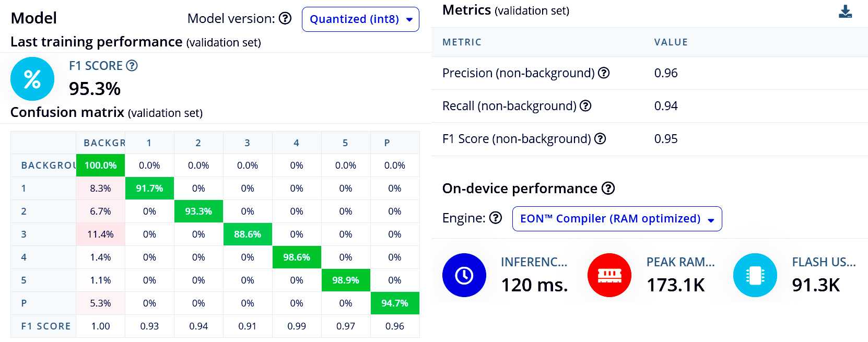Click the blue clock inference time icon
Screen dimensions: 868x342
pyautogui.click(x=464, y=275)
